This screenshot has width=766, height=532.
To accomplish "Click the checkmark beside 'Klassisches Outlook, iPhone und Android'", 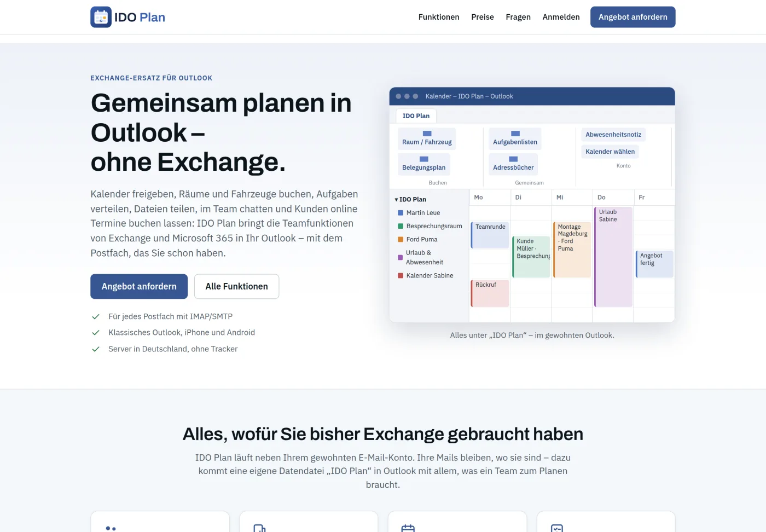I will (x=96, y=332).
